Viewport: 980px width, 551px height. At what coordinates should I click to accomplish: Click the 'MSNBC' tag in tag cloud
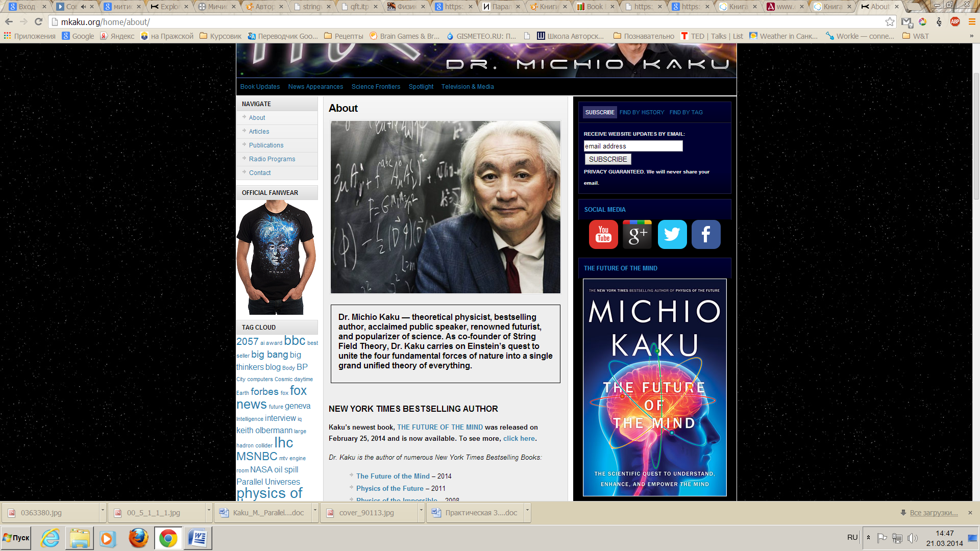coord(257,457)
